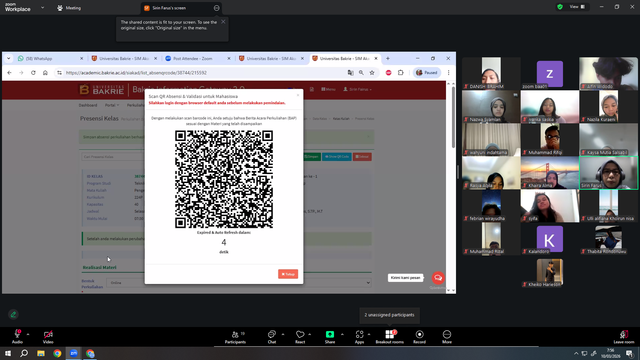Open the Participants panel
The height and width of the screenshot is (360, 640).
click(x=236, y=336)
